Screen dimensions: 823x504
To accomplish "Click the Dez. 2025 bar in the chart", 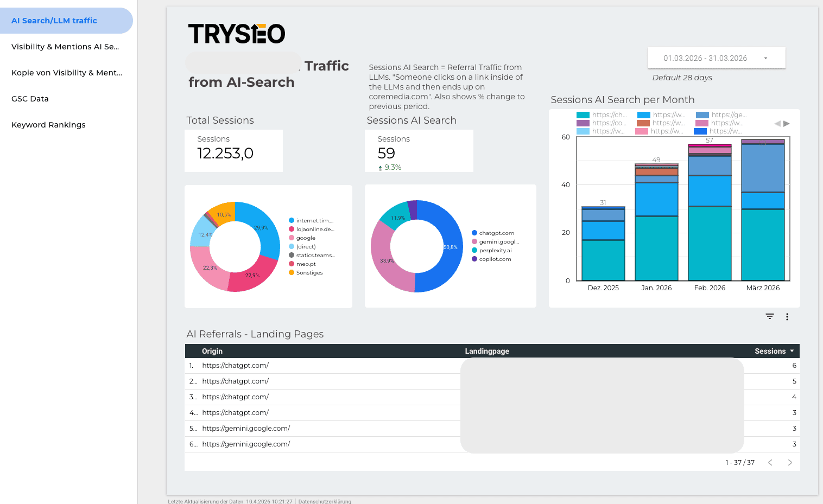I will [603, 244].
